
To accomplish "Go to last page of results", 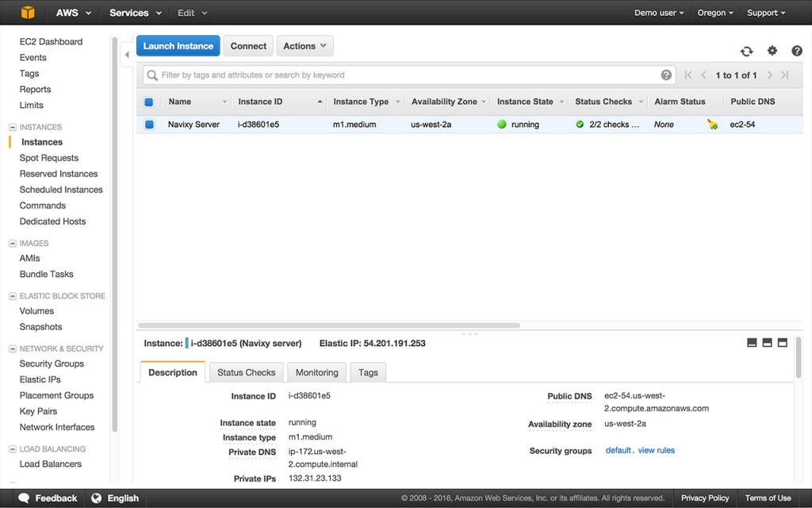I will [x=785, y=75].
